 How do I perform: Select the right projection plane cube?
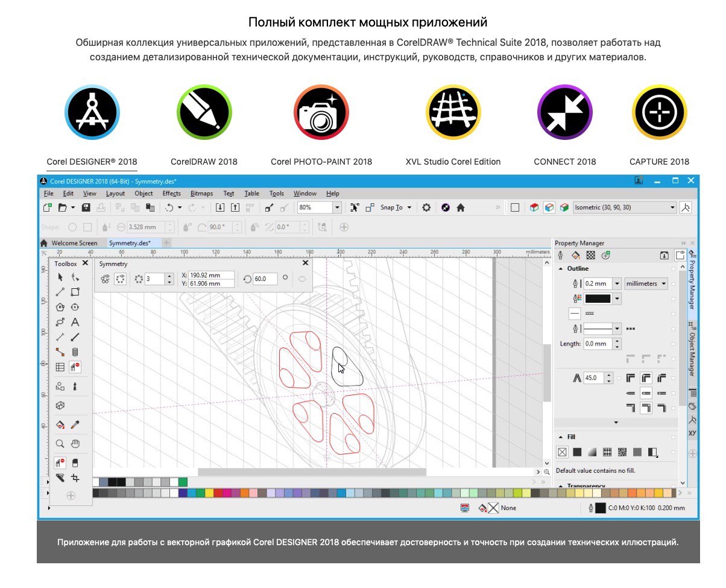(564, 207)
